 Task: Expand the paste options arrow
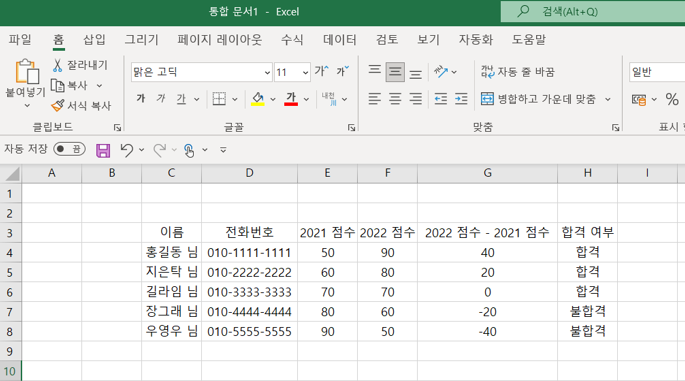(x=27, y=105)
